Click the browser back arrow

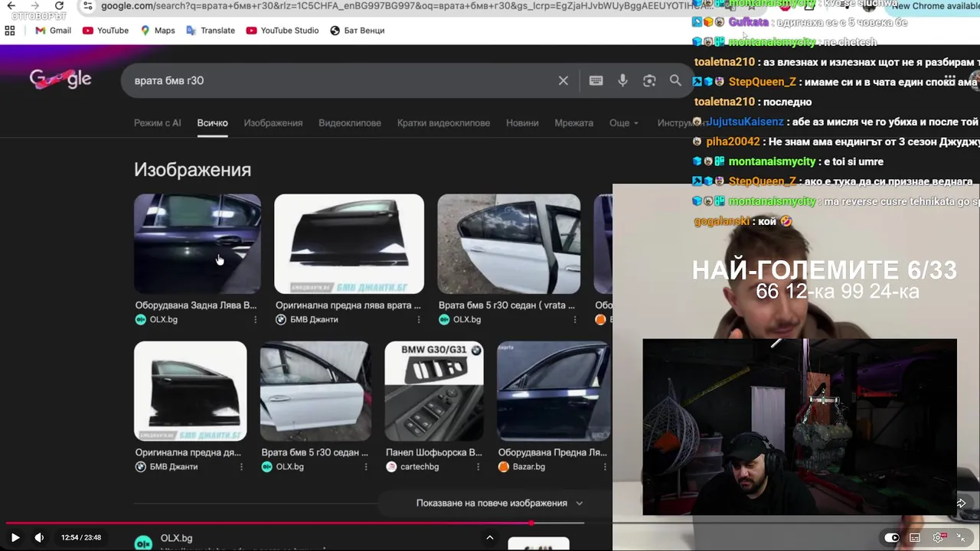(11, 5)
